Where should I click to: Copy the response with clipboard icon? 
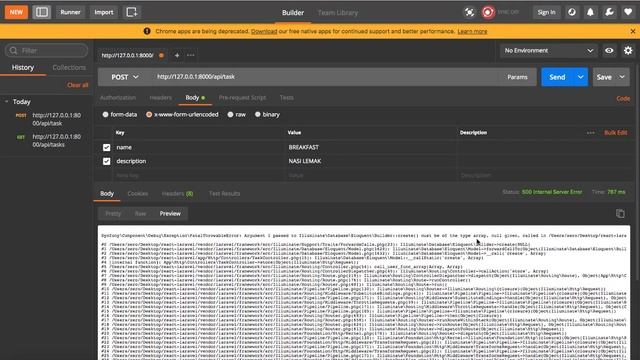(x=620, y=213)
